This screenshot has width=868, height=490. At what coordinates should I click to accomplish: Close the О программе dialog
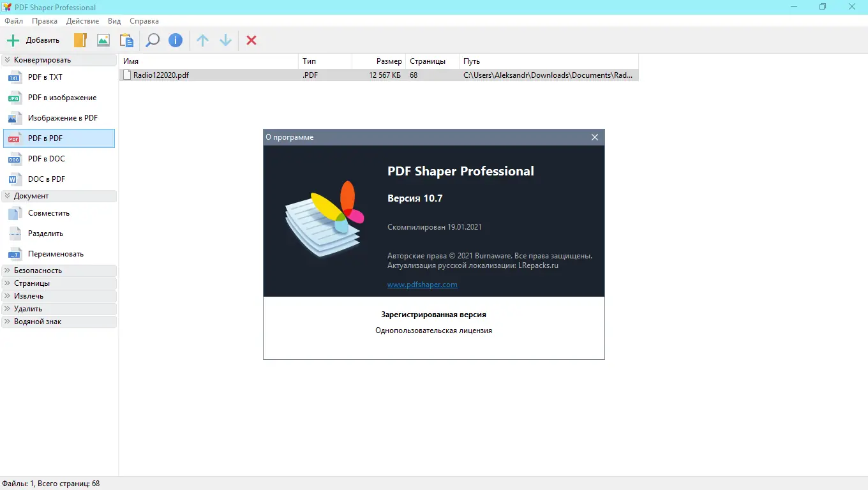click(595, 137)
